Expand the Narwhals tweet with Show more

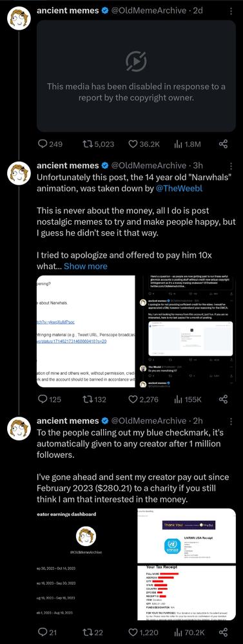[86, 266]
